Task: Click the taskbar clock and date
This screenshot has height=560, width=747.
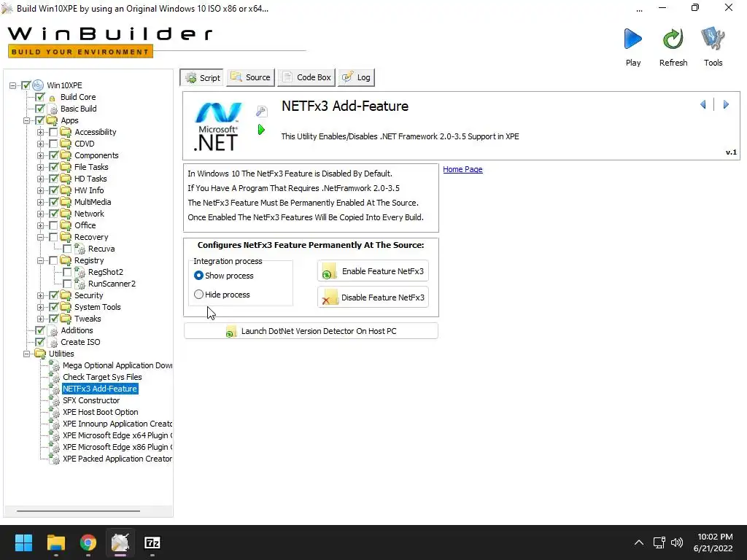Action: pos(713,542)
